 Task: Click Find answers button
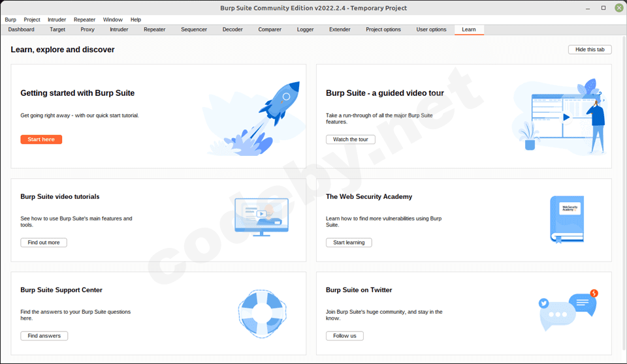pyautogui.click(x=44, y=336)
